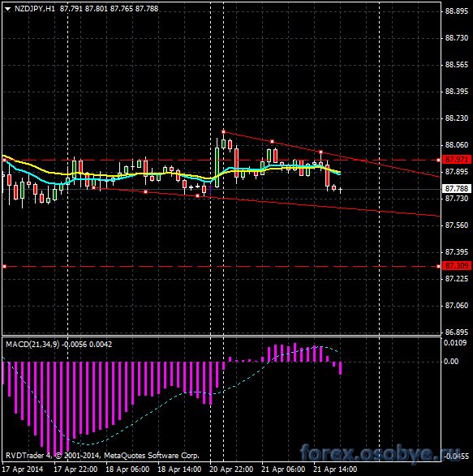The height and width of the screenshot is (476, 473).
Task: Click the MACD(21,34,9) indicator label
Action: 32,345
